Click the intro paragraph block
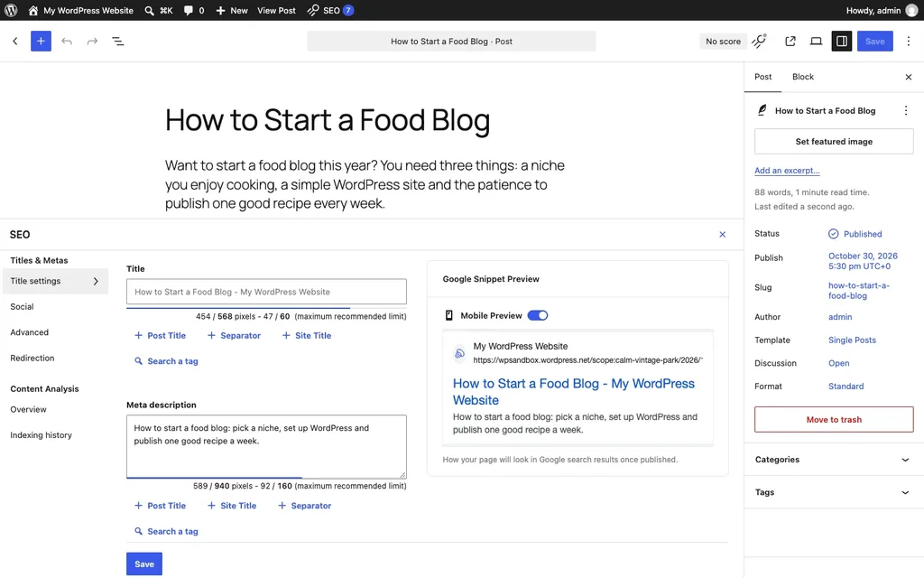This screenshot has height=578, width=924. pos(365,184)
